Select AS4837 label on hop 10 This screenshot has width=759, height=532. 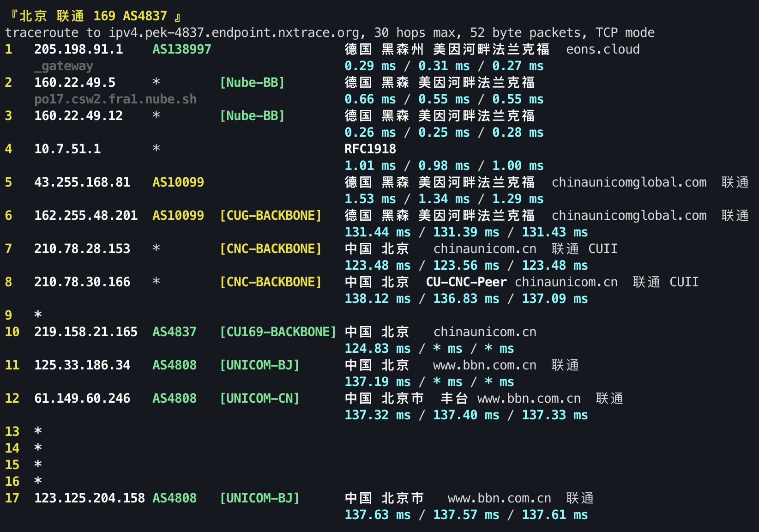tap(174, 332)
